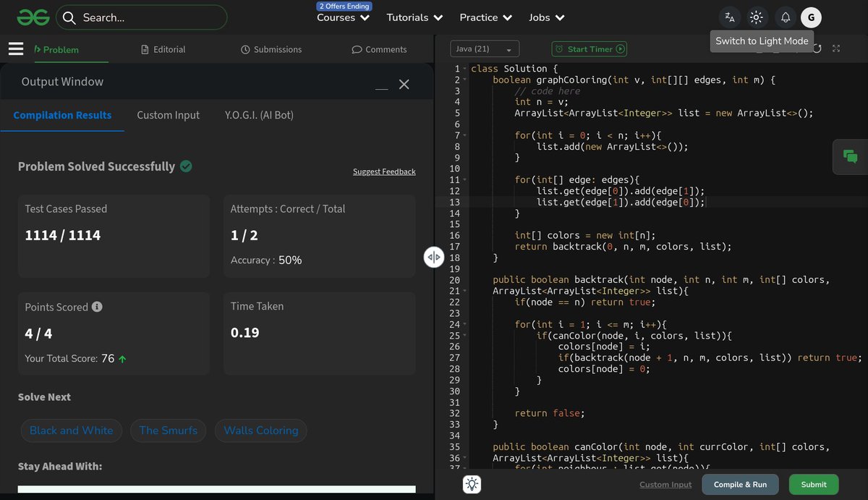
Task: Open the G profile avatar
Action: [x=811, y=17]
